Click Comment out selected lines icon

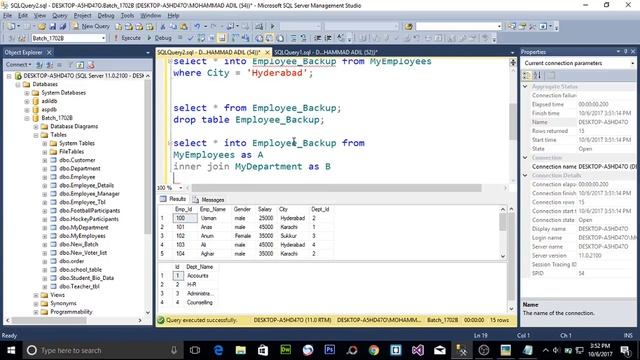pos(293,38)
